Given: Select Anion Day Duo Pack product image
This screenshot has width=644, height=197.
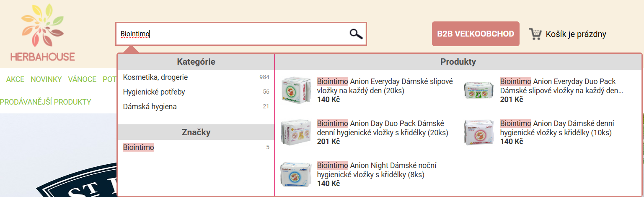Looking at the screenshot, I should [x=296, y=132].
